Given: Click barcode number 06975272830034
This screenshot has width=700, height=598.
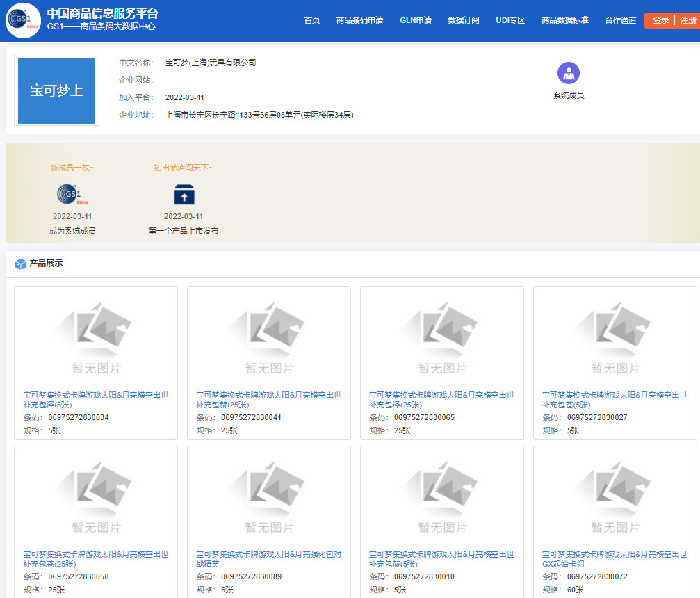Looking at the screenshot, I should [x=79, y=418].
